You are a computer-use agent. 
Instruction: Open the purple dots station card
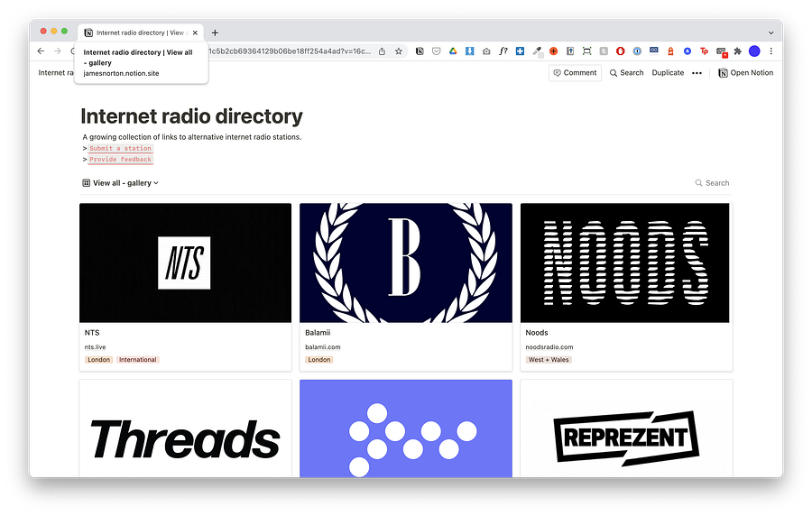click(x=406, y=428)
